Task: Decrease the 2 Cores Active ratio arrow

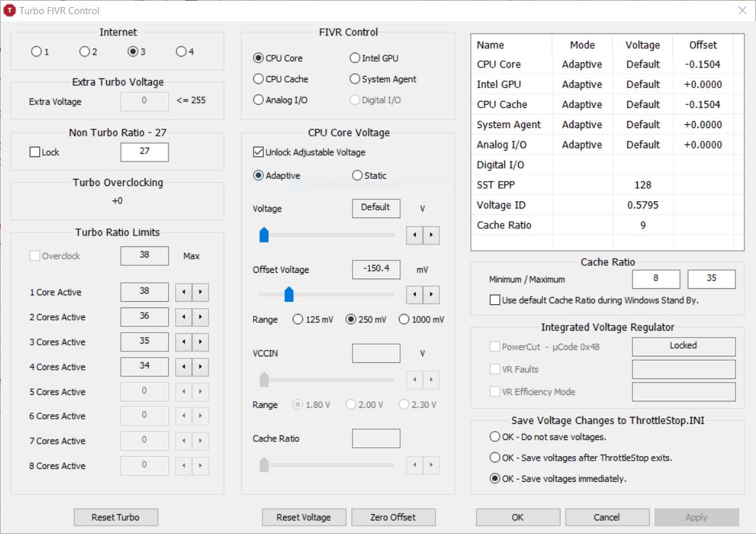Action: pyautogui.click(x=184, y=317)
